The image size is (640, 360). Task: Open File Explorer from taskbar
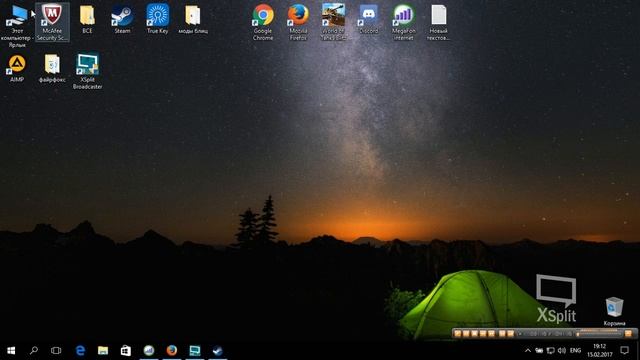pos(103,351)
